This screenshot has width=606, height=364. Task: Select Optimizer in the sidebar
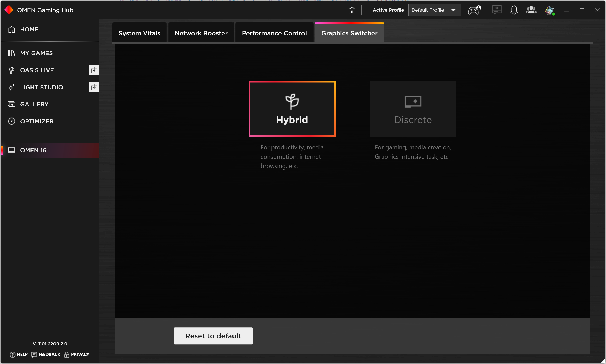11,121
